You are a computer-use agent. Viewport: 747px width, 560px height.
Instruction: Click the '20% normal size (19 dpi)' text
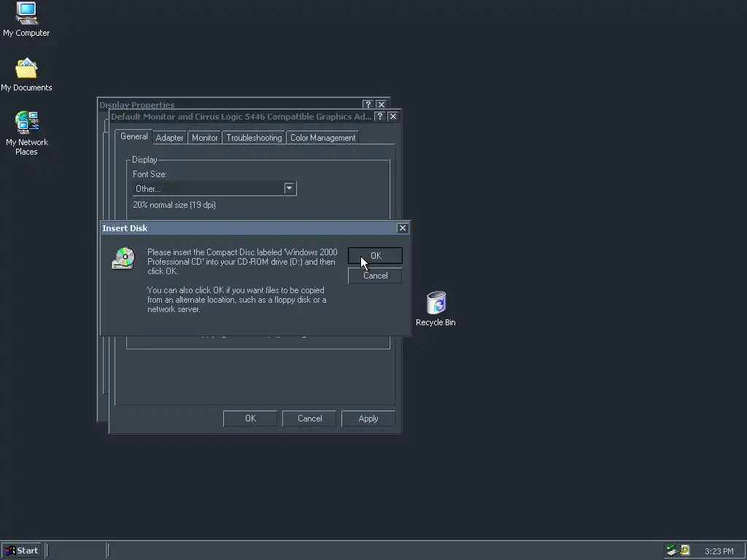[x=174, y=205]
